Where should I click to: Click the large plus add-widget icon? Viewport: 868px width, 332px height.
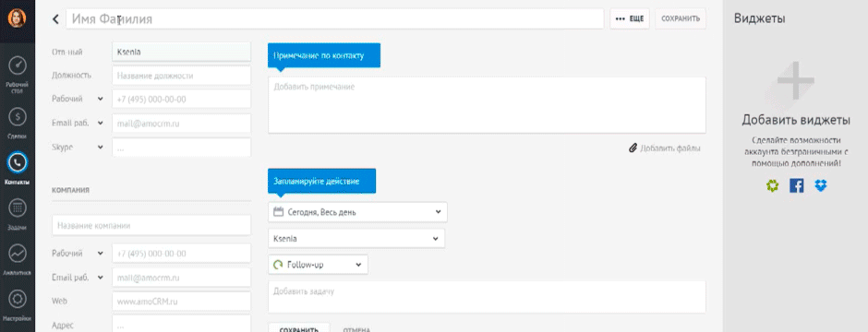point(795,80)
